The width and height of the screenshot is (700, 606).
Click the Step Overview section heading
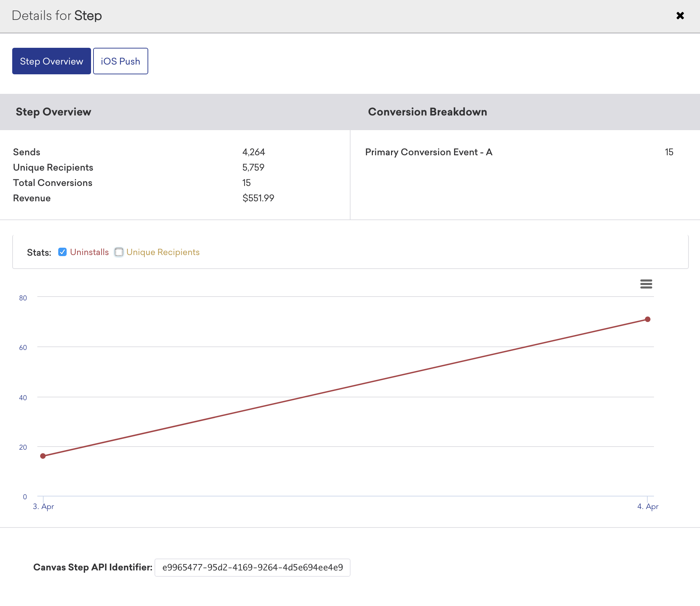(x=53, y=112)
